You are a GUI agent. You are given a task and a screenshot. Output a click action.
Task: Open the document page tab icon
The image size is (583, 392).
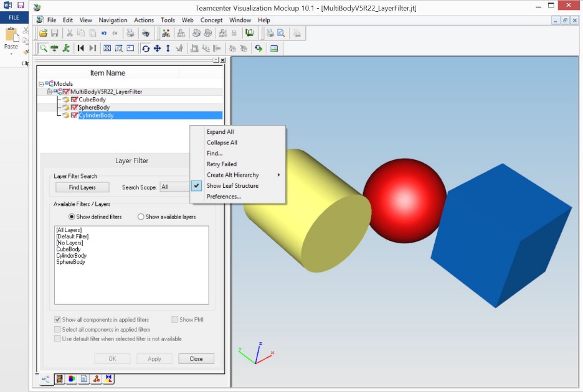(x=84, y=379)
